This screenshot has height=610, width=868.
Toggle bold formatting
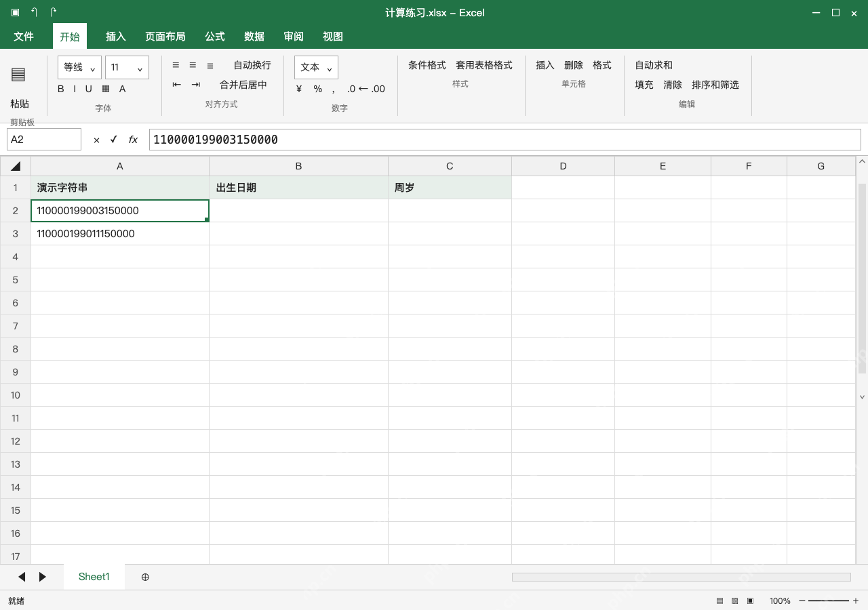61,89
